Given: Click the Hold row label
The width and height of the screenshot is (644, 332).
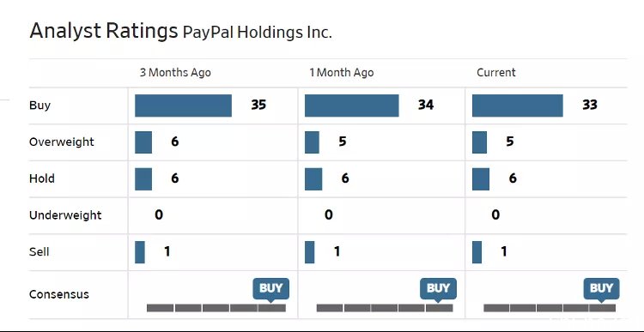Looking at the screenshot, I should (42, 178).
